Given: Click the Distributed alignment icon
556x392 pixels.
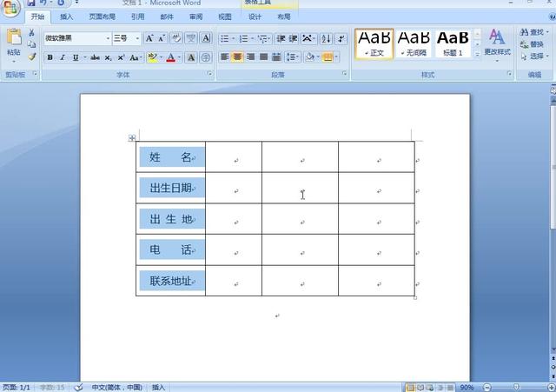Looking at the screenshot, I should tap(276, 57).
